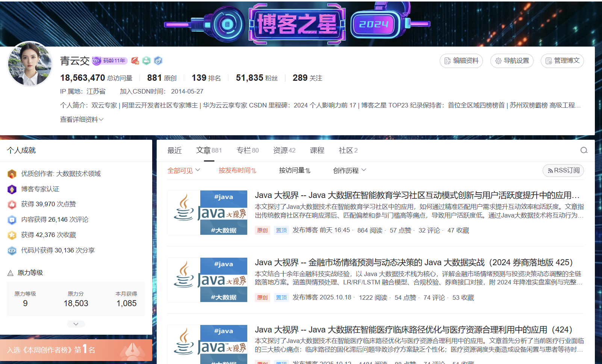The height and width of the screenshot is (364, 602).
Task: Click the 博客专家认证 badge icon
Action: 12,189
